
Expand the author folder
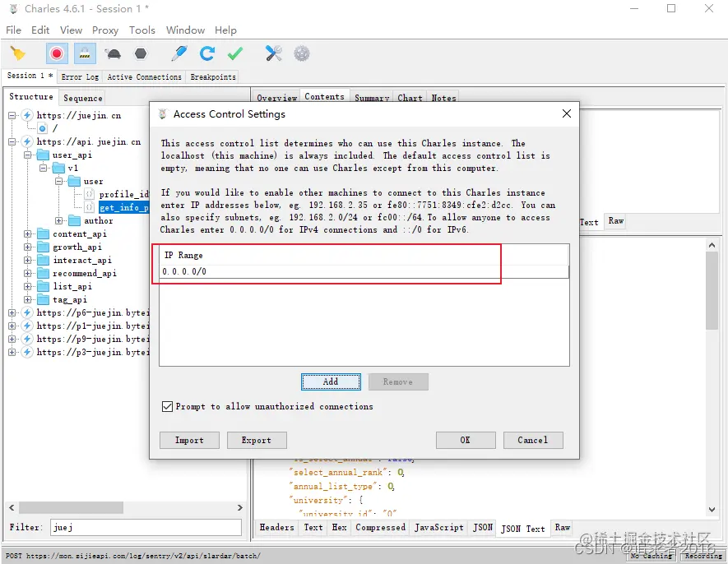(59, 220)
